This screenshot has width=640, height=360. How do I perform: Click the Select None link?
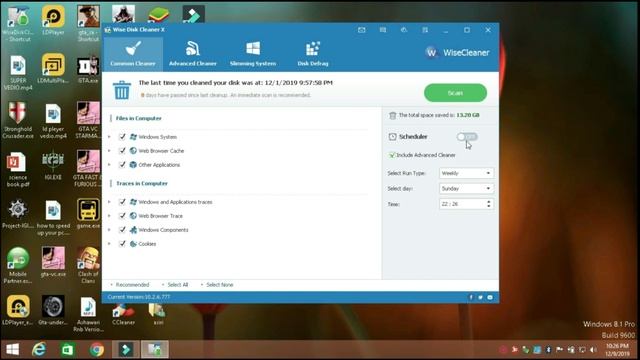coord(220,285)
